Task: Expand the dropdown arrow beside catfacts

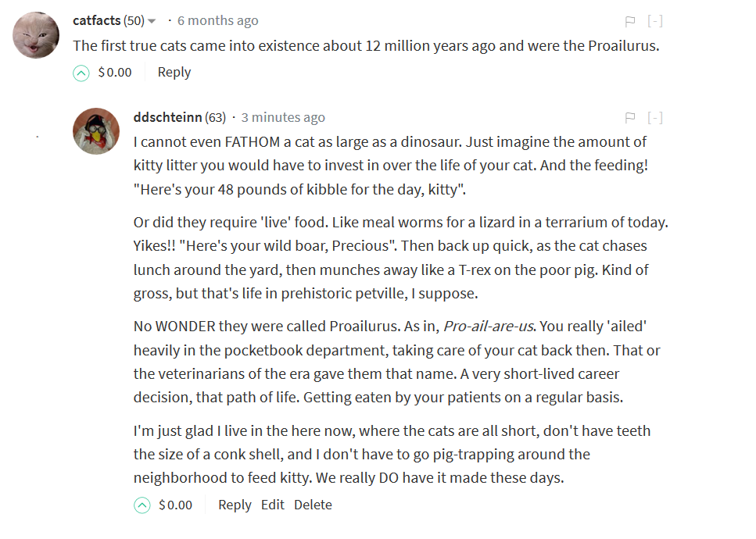Action: [152, 21]
